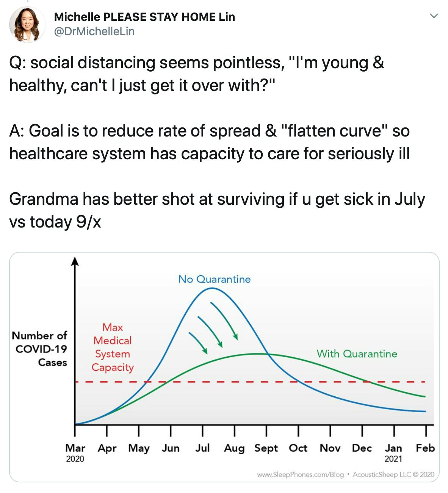This screenshot has width=448, height=493.
Task: Click the black y-axis arrowhead at top
Action: (x=75, y=261)
